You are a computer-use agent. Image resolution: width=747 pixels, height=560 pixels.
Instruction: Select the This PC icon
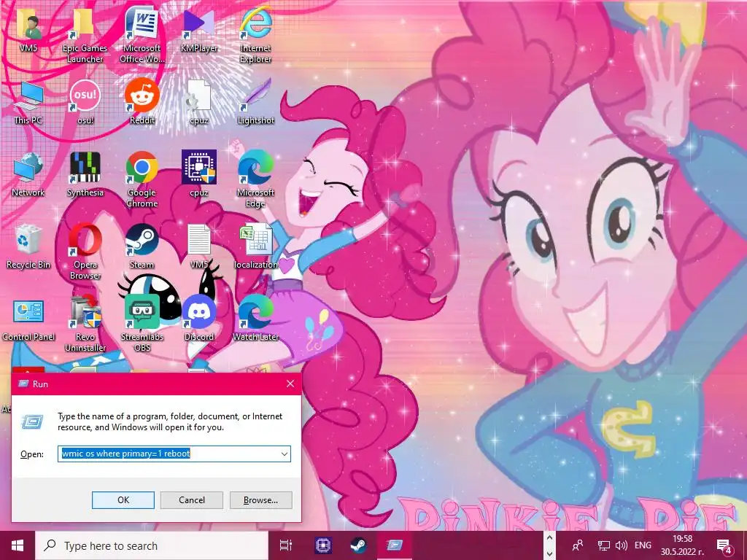click(28, 103)
